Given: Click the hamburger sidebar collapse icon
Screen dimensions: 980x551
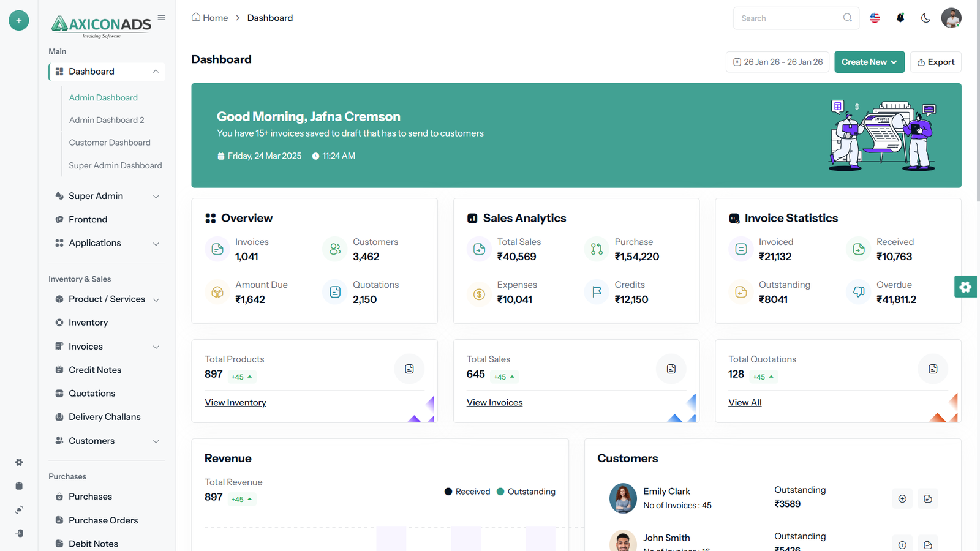Looking at the screenshot, I should point(162,18).
